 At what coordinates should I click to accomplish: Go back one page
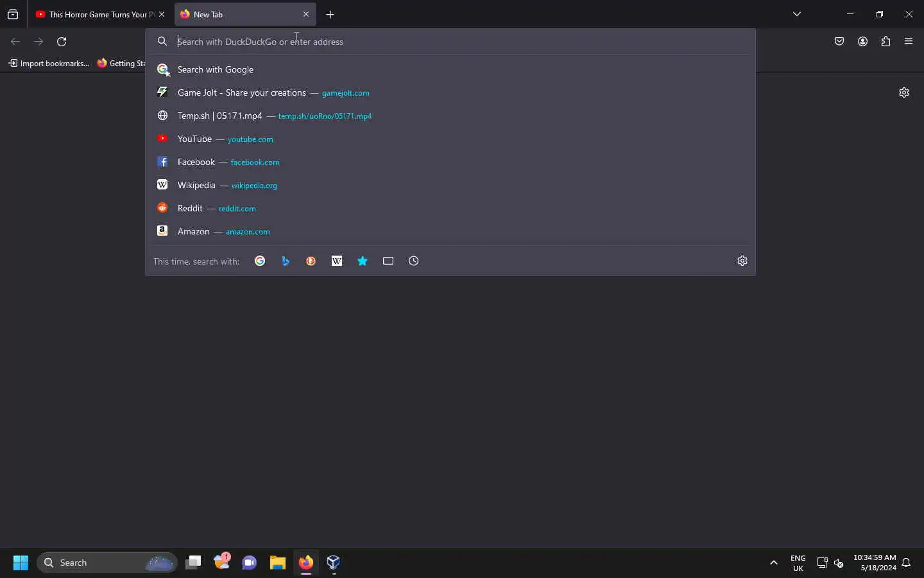click(x=15, y=42)
